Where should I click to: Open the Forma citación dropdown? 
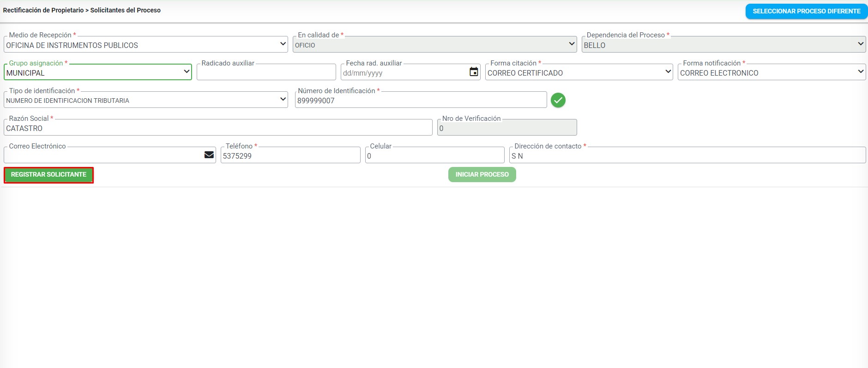coord(579,72)
